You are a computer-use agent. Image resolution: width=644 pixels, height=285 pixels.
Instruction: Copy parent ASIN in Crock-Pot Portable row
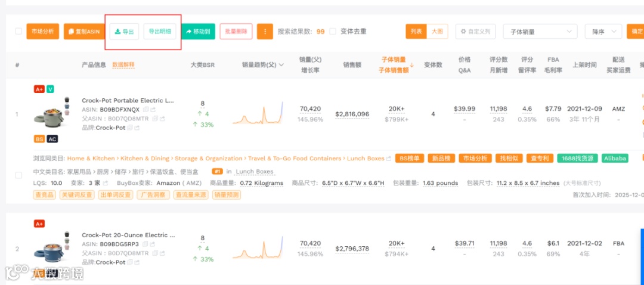pos(155,119)
